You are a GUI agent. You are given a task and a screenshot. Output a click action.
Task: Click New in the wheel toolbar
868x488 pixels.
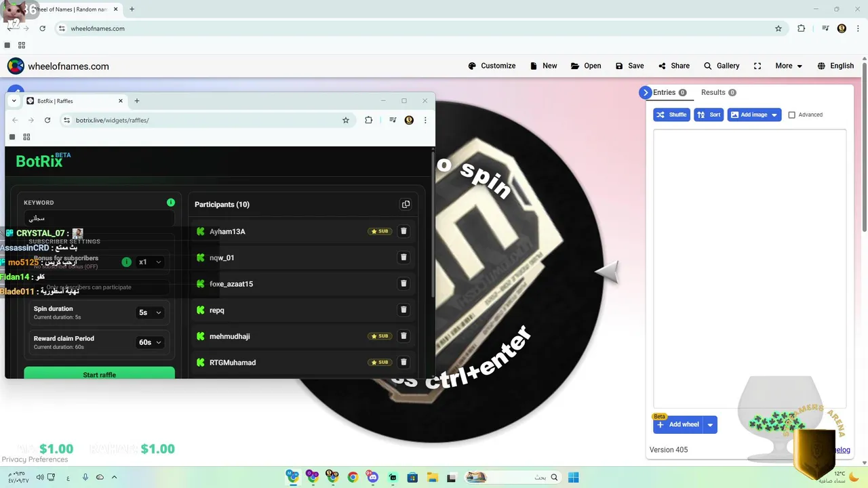pos(543,66)
